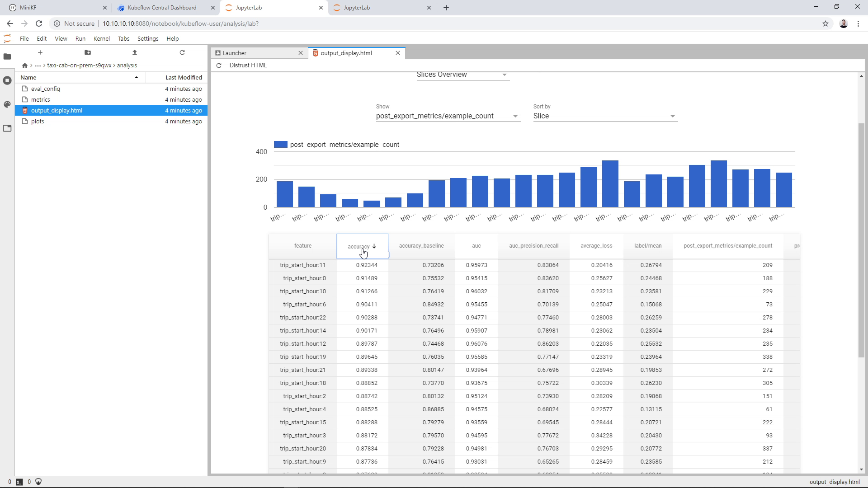Toggle Name column sort arrow
868x488 pixels.
(137, 78)
